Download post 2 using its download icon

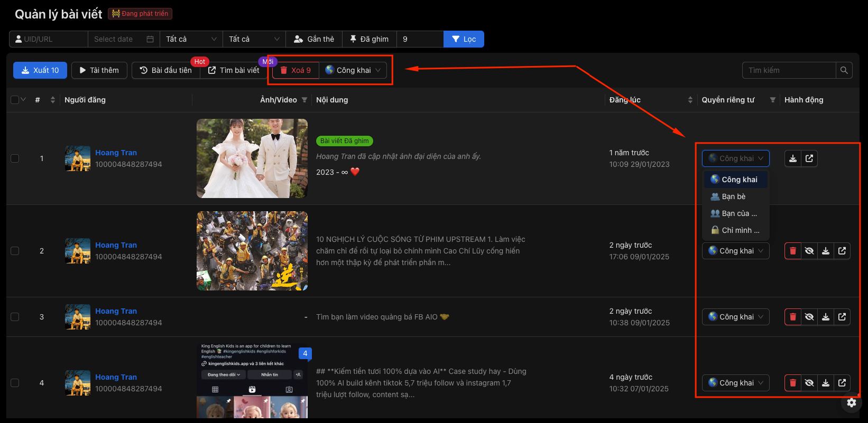pyautogui.click(x=826, y=251)
